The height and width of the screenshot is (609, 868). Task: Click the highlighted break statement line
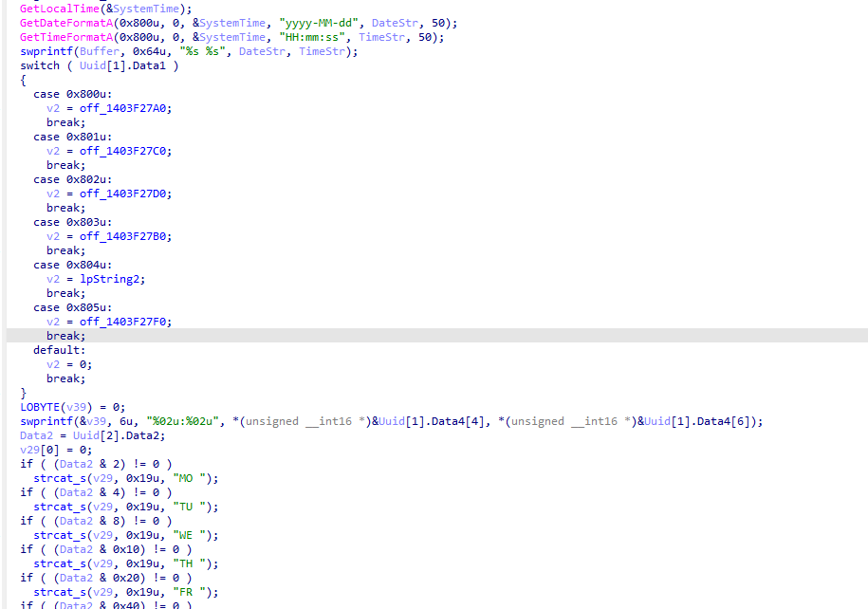tap(437, 336)
